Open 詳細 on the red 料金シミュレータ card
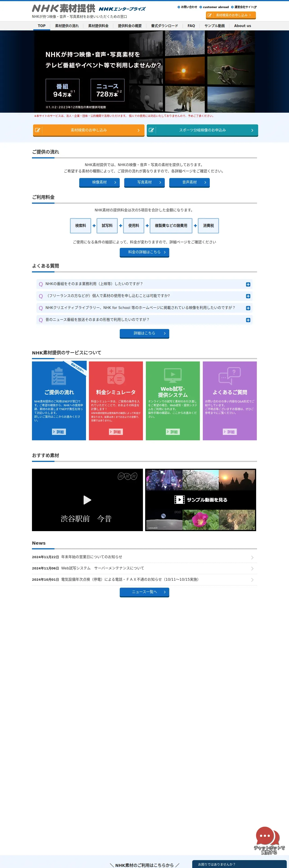 (x=116, y=432)
